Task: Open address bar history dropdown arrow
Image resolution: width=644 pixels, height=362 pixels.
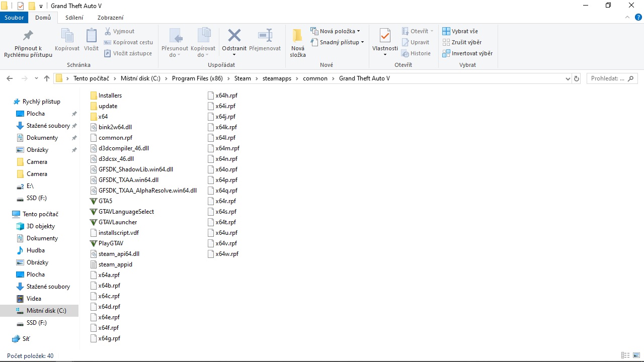Action: pyautogui.click(x=568, y=78)
